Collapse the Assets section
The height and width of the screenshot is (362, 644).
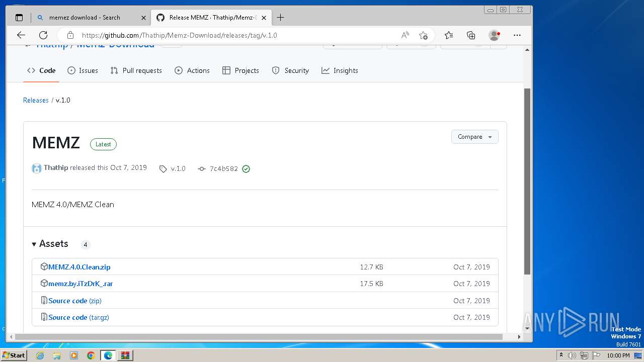coord(50,244)
